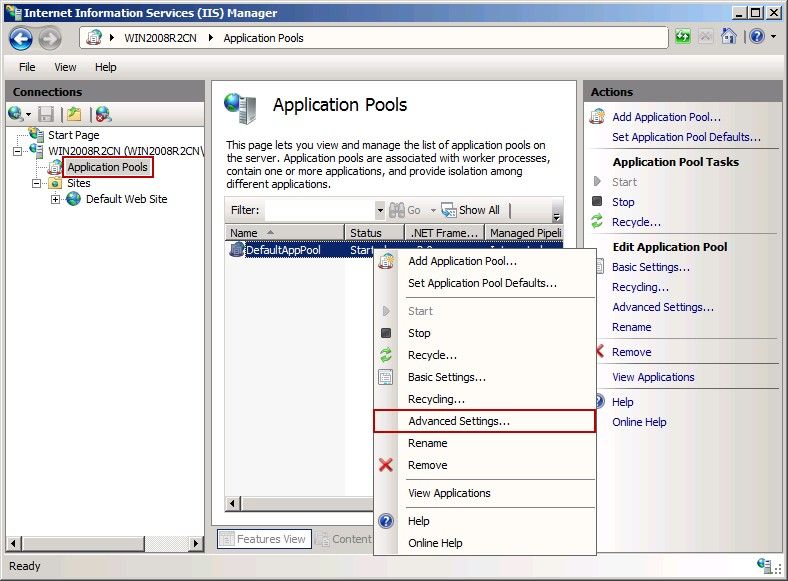788x581 pixels.
Task: Click View Applications link in Actions pane
Action: point(653,377)
